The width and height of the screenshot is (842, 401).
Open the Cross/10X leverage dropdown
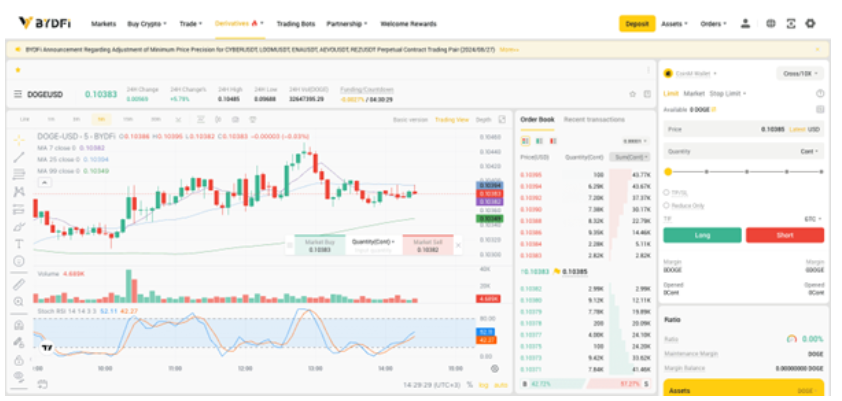(x=800, y=74)
